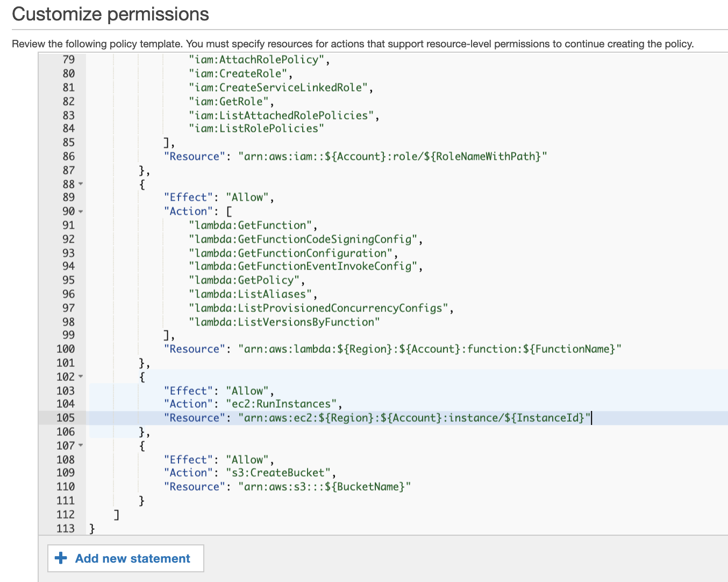Image resolution: width=728 pixels, height=582 pixels.
Task: Click the plus icon beside Add new statement
Action: pos(61,558)
